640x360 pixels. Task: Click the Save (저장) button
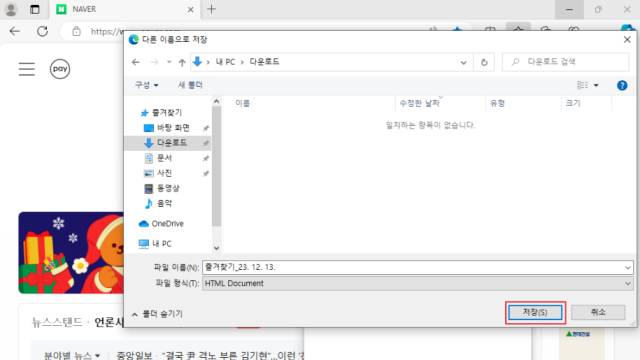[x=535, y=312]
